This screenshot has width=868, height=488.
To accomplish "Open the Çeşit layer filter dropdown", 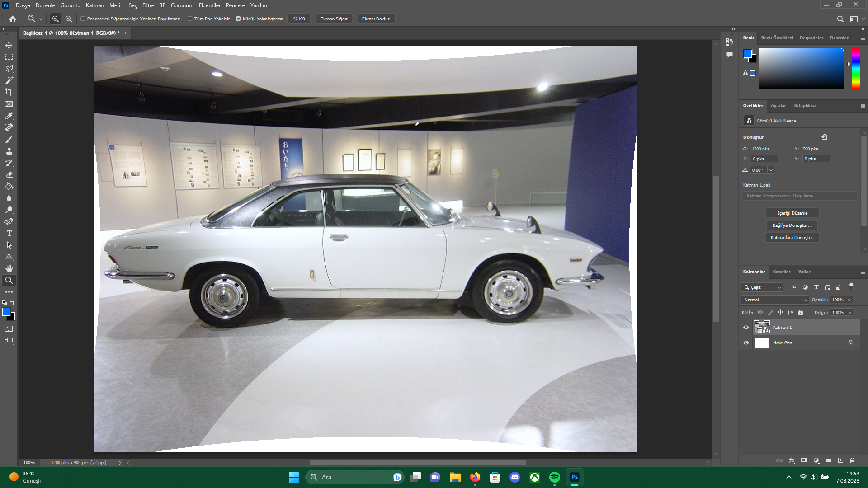I will point(762,287).
